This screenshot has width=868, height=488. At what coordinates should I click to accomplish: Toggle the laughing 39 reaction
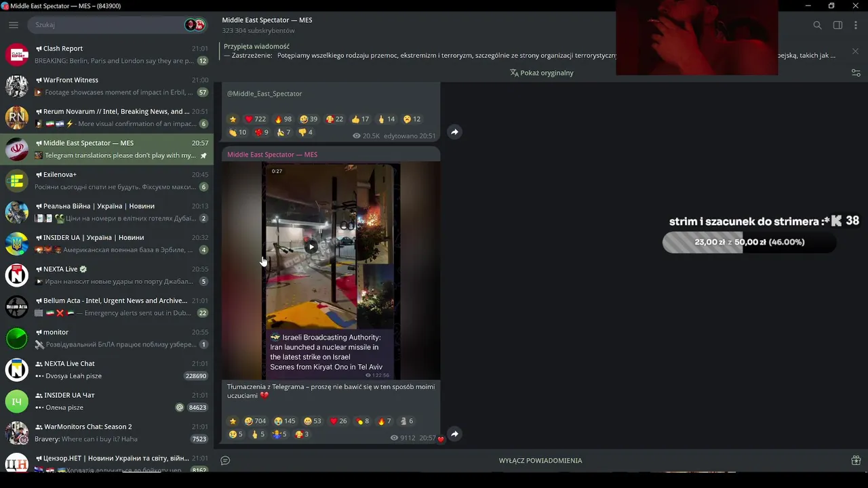(309, 119)
